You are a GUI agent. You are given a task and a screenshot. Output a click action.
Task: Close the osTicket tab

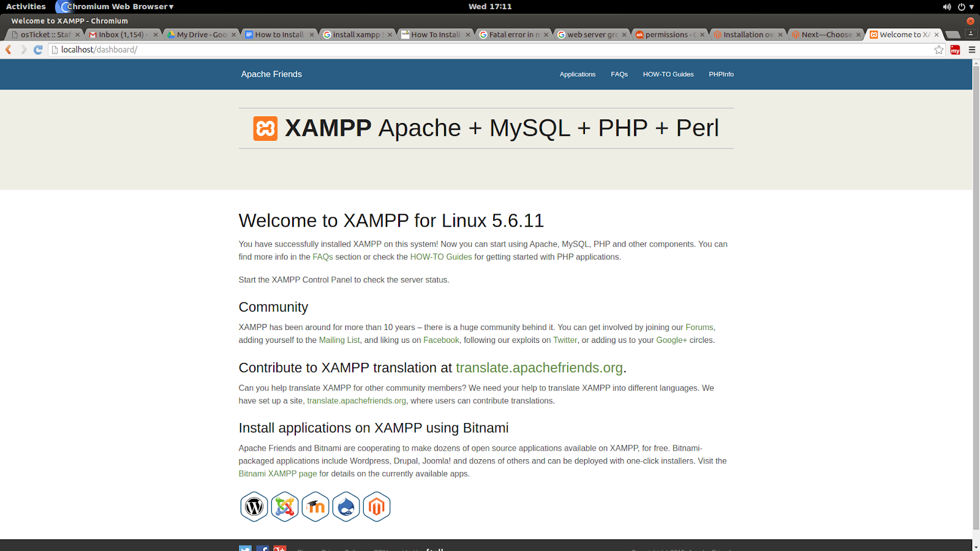click(78, 35)
